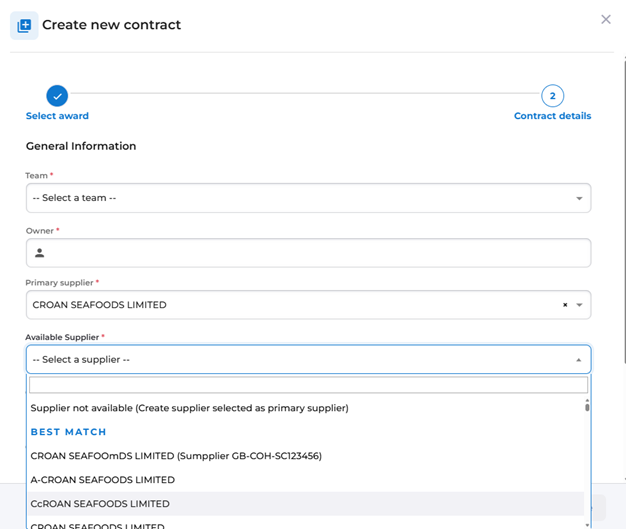Select A-CROAN SEAFOODS LIMITED option
The height and width of the screenshot is (529, 626).
[102, 480]
